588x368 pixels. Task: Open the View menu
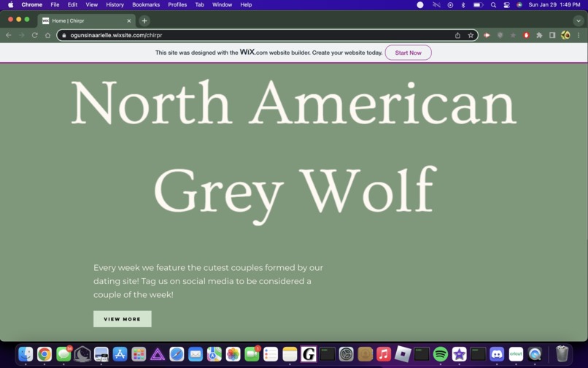point(91,5)
